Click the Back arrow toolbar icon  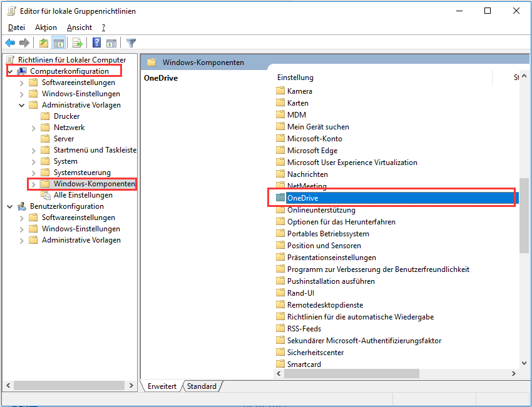coord(10,43)
